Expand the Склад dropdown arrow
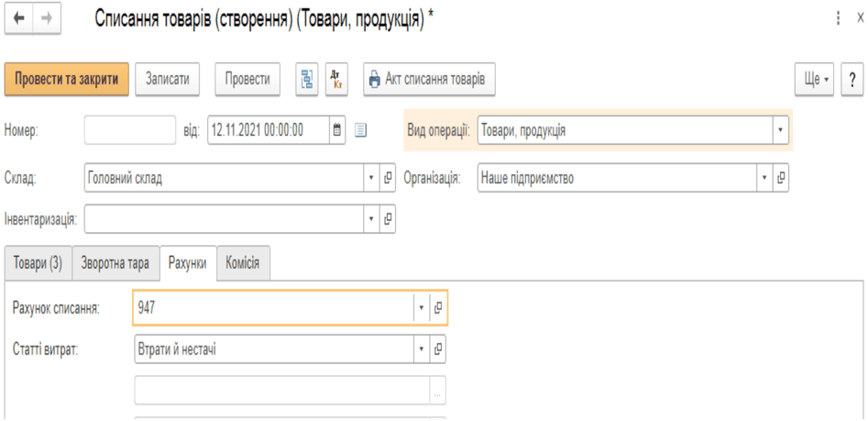Screen dimensions: 868x421 click(371, 178)
